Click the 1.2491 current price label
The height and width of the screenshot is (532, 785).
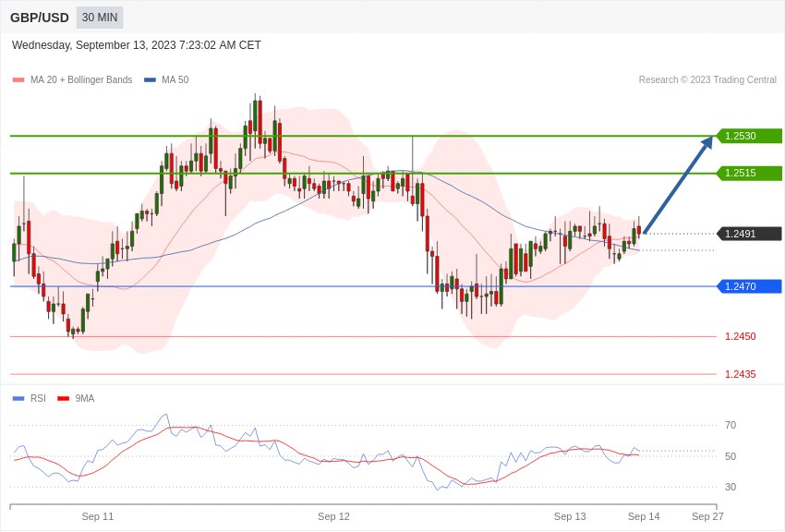tap(749, 234)
